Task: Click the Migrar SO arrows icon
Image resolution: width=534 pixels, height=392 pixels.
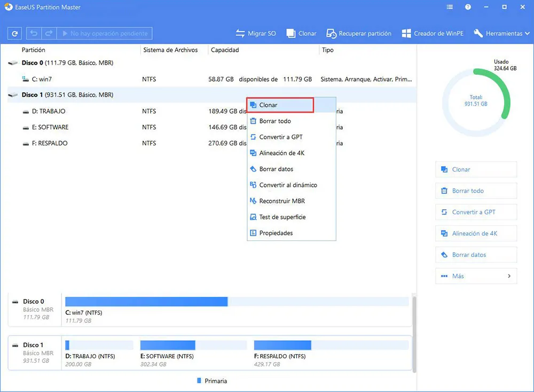Action: coord(240,33)
